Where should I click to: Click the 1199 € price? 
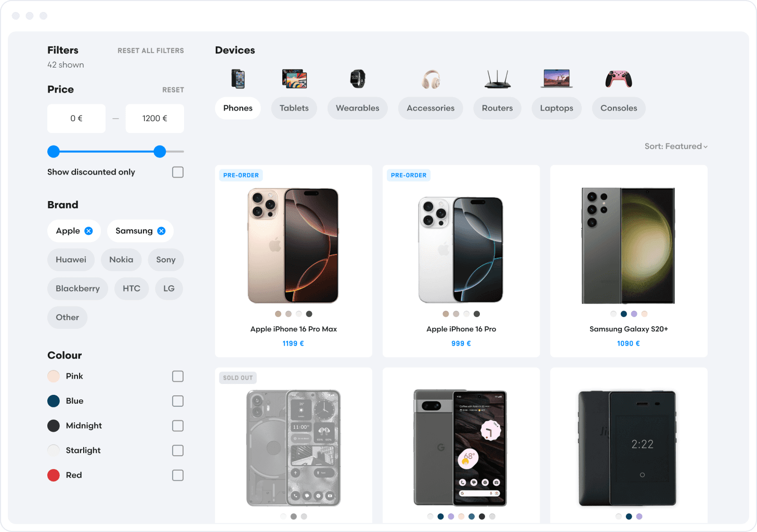(293, 343)
